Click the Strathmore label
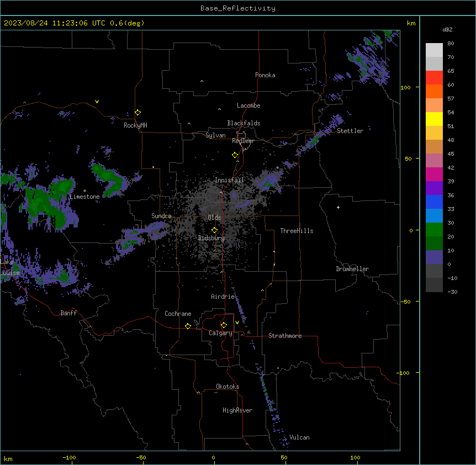Screen dimensions: 476x465 [x=285, y=336]
